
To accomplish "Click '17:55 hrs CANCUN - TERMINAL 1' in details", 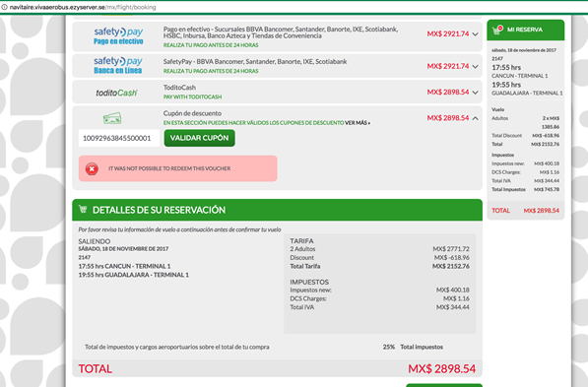I will point(124,266).
